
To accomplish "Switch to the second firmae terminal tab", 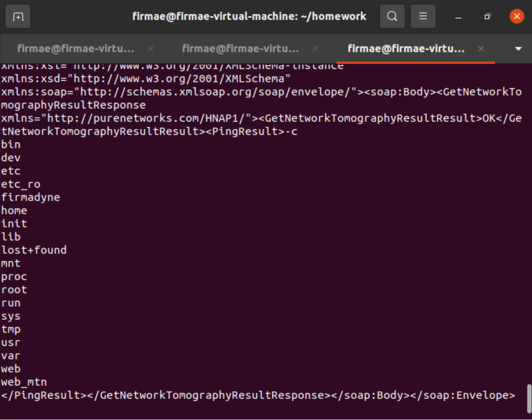I will pyautogui.click(x=240, y=49).
